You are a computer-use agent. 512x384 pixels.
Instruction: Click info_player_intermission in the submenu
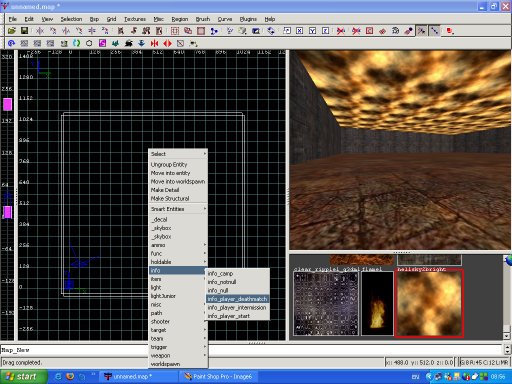(x=237, y=308)
